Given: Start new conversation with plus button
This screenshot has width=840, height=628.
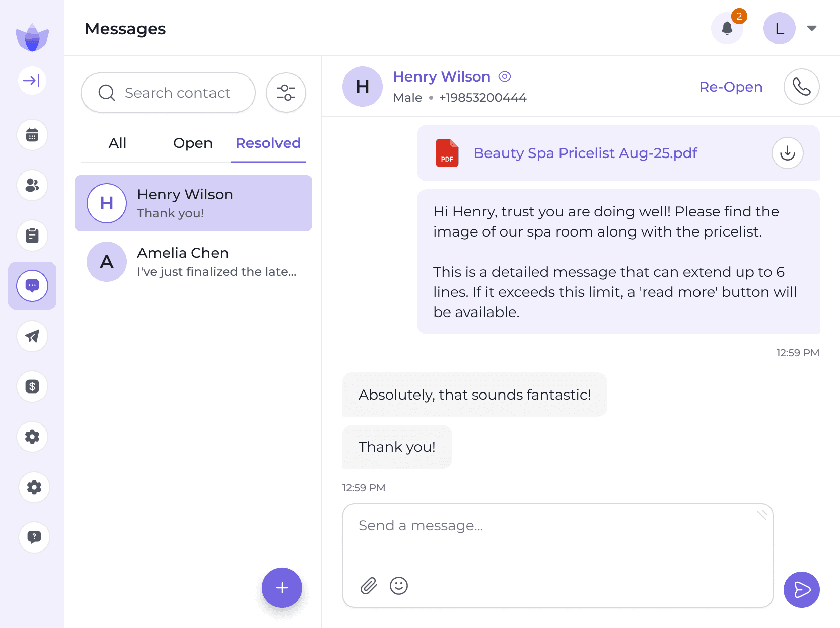Looking at the screenshot, I should click(x=282, y=588).
